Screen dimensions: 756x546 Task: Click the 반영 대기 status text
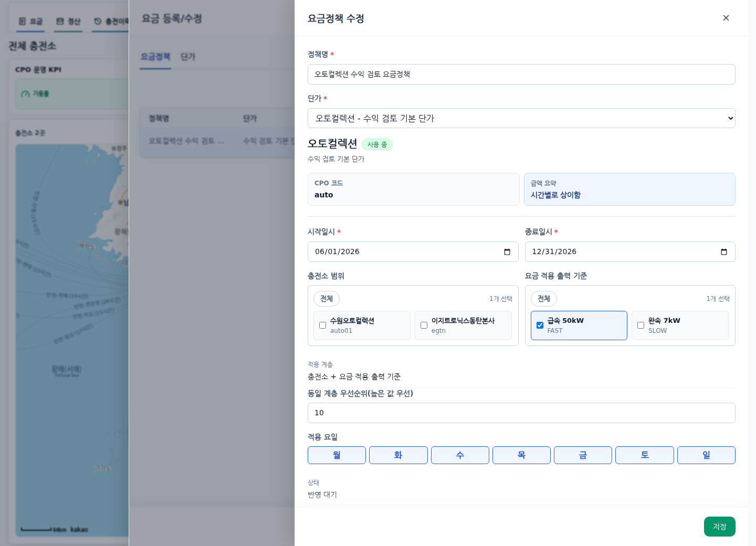click(x=322, y=495)
